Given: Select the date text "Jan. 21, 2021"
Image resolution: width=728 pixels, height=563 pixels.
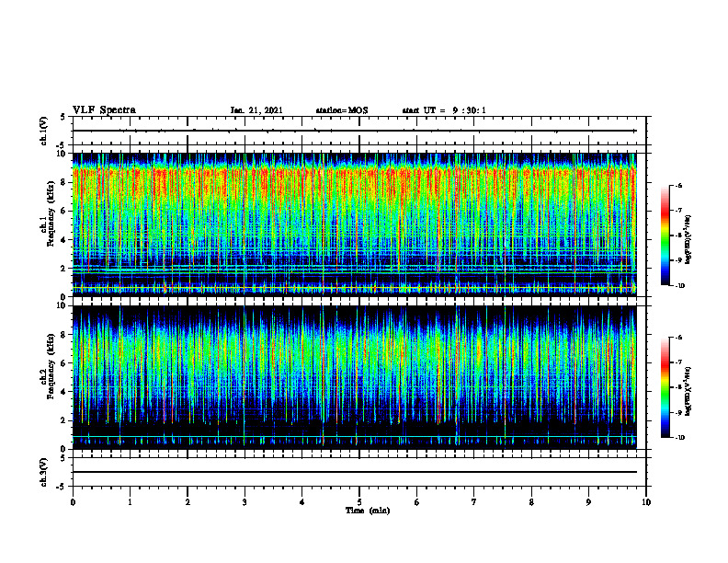Looking at the screenshot, I should 256,110.
